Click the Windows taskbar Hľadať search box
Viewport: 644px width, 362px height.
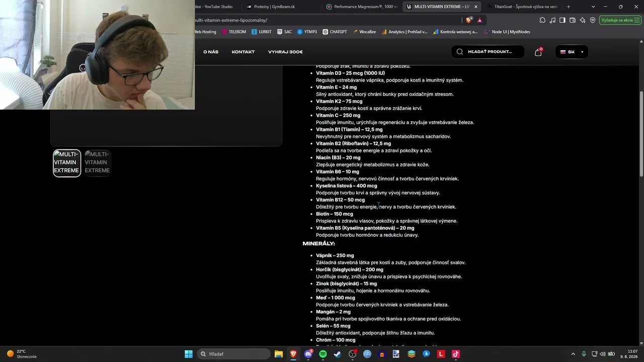[x=233, y=354]
